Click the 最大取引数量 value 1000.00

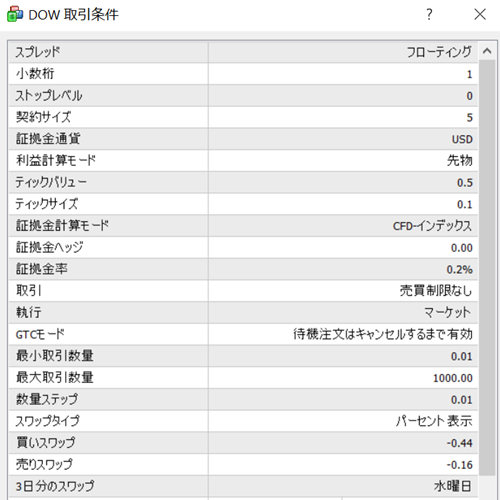pyautogui.click(x=453, y=378)
